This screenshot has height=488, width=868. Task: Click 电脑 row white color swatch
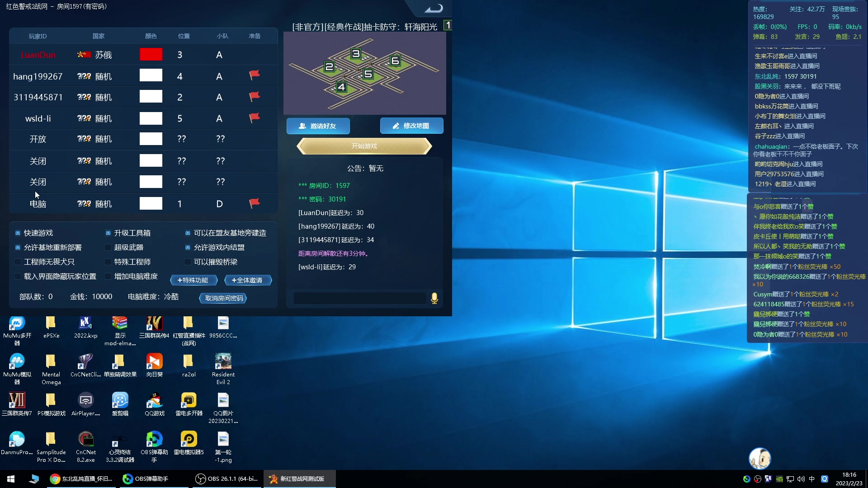click(151, 203)
